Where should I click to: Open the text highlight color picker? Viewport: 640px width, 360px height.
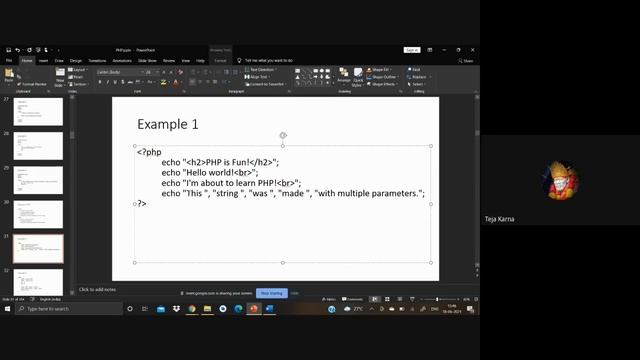[x=164, y=82]
